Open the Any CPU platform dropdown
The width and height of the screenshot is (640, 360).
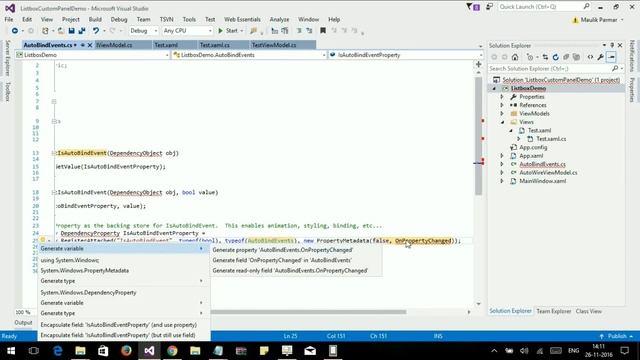click(x=187, y=31)
